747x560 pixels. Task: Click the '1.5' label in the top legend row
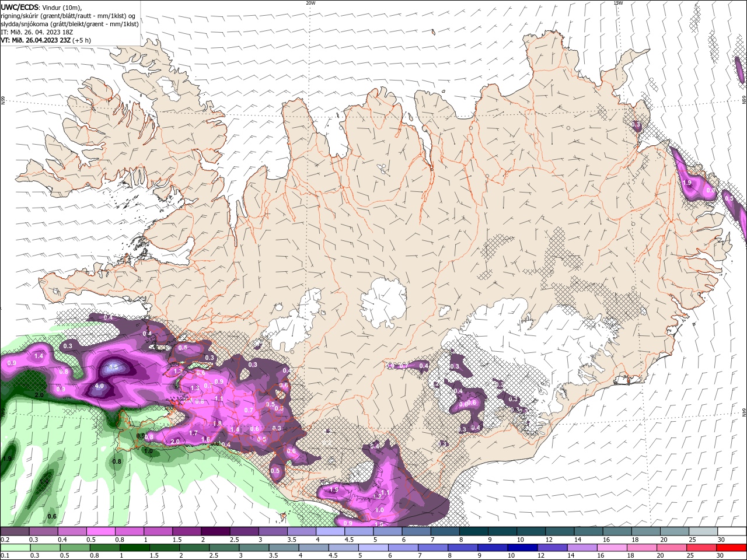[x=177, y=540]
